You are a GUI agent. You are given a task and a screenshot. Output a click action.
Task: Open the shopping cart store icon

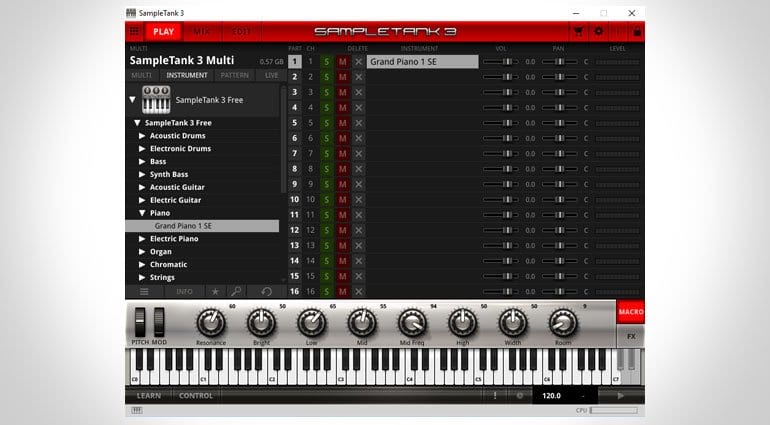(578, 32)
